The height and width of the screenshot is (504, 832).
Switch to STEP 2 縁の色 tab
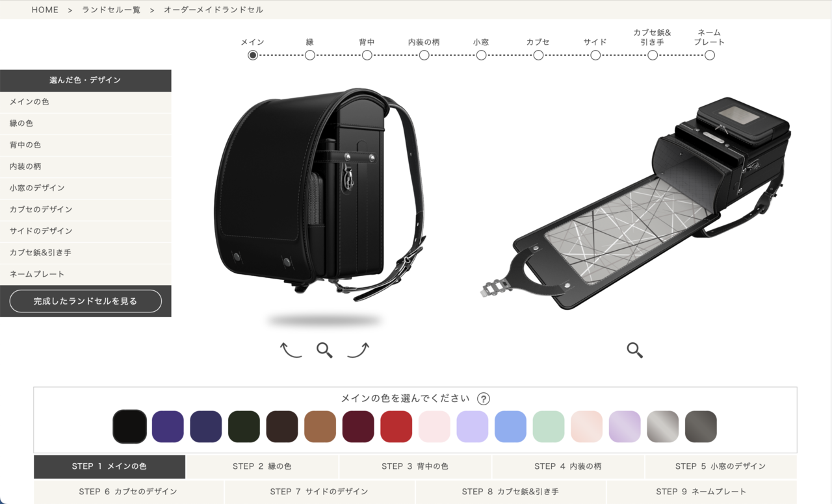pos(262,466)
